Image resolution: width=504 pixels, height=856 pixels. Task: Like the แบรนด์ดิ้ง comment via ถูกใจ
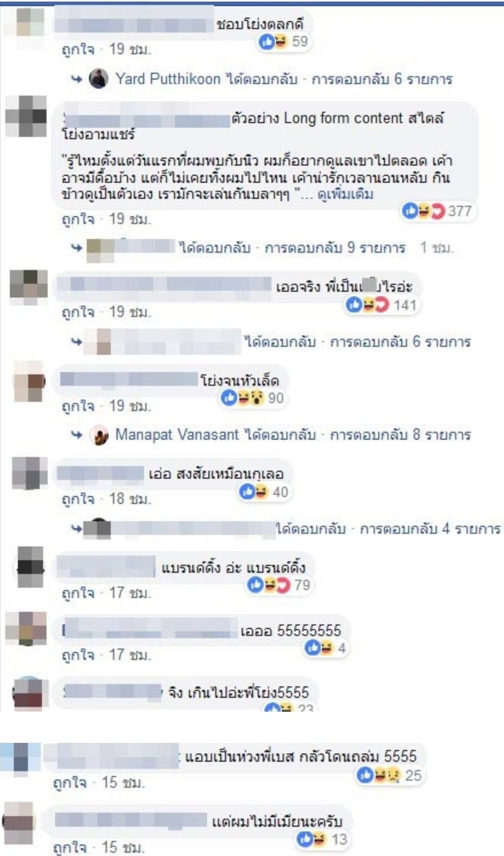pos(78,593)
